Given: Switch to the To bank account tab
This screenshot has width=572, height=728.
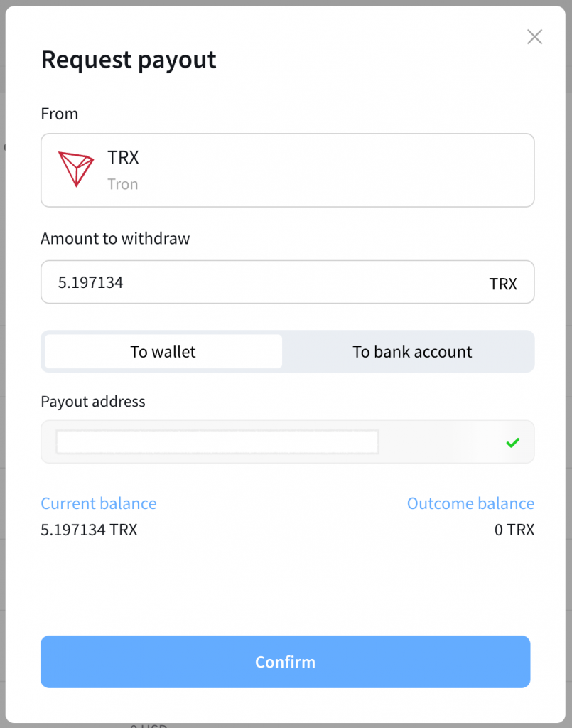Looking at the screenshot, I should coord(412,351).
